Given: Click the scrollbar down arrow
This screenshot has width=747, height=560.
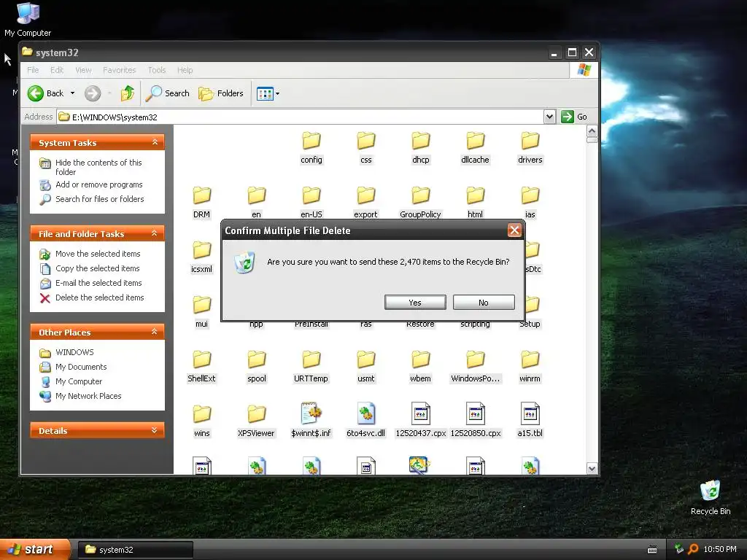Looking at the screenshot, I should click(x=592, y=469).
